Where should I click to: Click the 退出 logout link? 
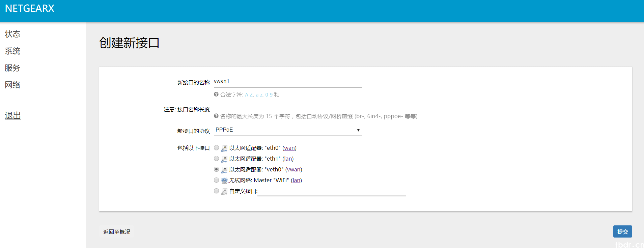(x=13, y=115)
